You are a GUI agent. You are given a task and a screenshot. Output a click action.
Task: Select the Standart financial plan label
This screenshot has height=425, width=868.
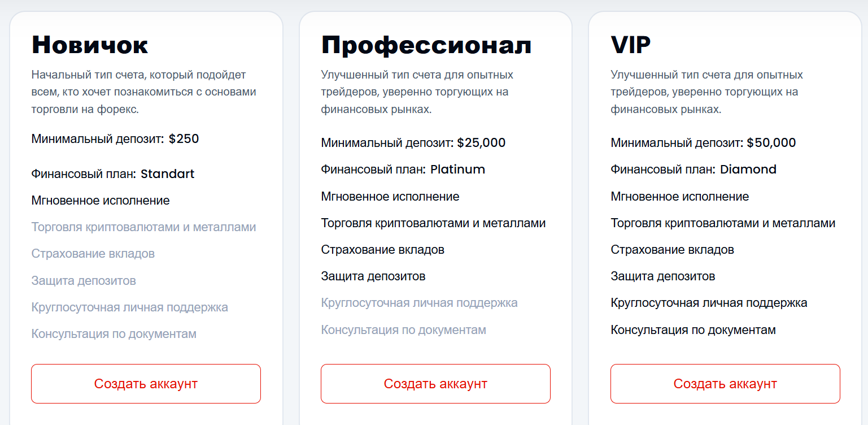pyautogui.click(x=167, y=174)
